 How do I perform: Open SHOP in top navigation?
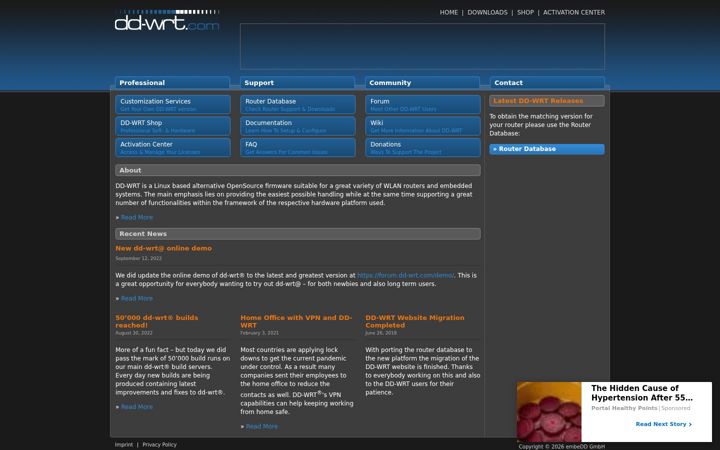(x=525, y=13)
